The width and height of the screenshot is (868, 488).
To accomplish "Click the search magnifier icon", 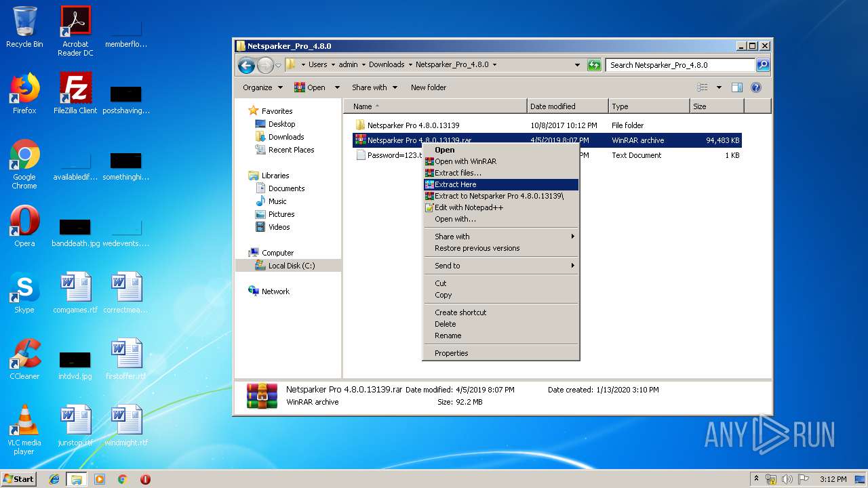I will [763, 65].
